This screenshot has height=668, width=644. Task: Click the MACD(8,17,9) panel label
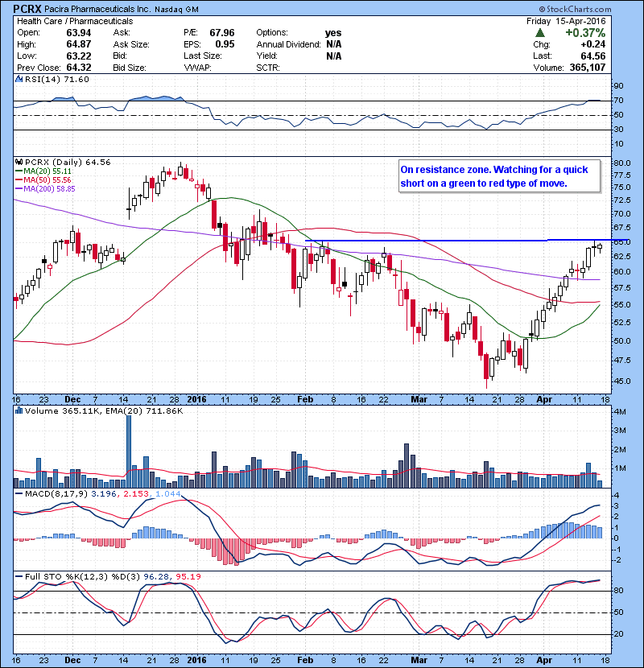point(56,494)
